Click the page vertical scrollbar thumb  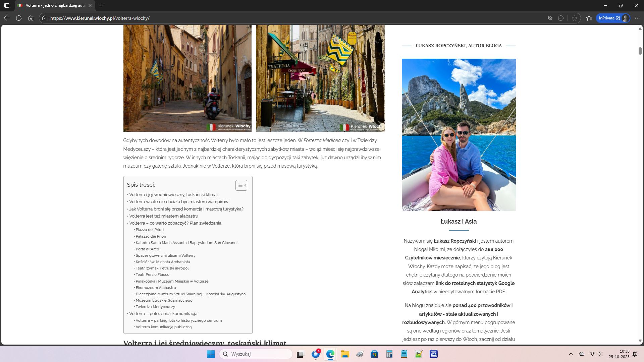tap(640, 51)
